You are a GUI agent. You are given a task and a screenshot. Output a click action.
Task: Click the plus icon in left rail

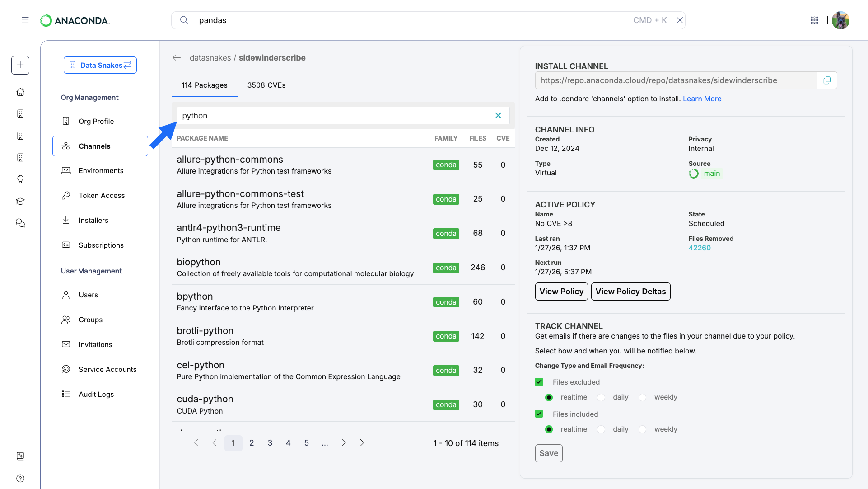(x=20, y=65)
